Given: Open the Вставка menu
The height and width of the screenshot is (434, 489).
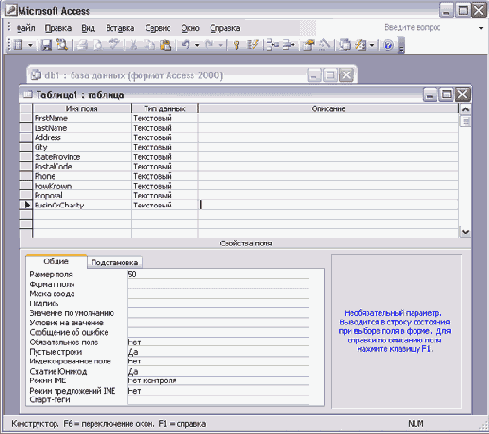Looking at the screenshot, I should coord(120,28).
